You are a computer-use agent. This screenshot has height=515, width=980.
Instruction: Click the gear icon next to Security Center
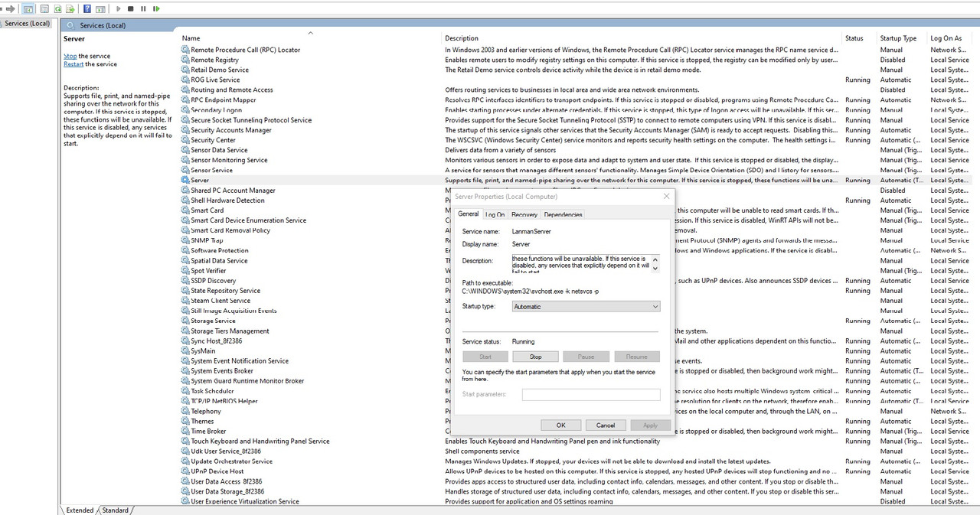click(x=185, y=140)
